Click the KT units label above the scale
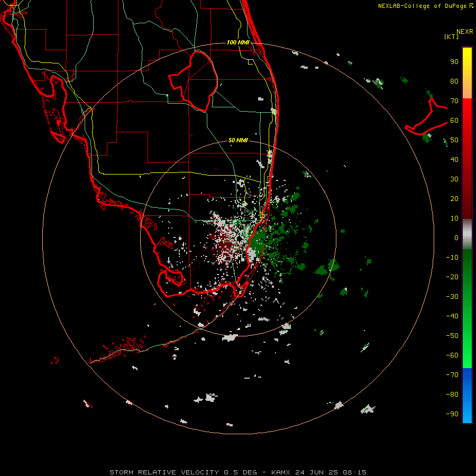The image size is (476, 476). [x=451, y=36]
